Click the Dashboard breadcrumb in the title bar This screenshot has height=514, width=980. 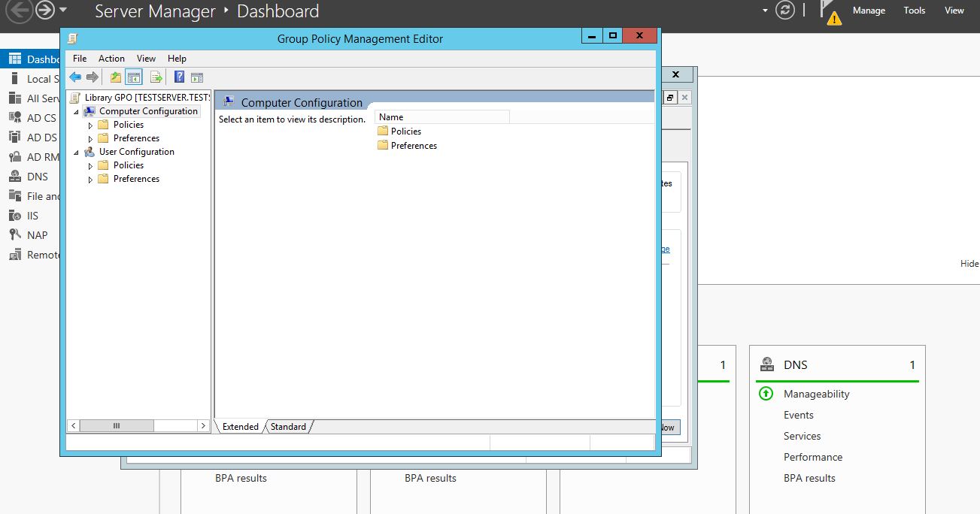[x=278, y=11]
